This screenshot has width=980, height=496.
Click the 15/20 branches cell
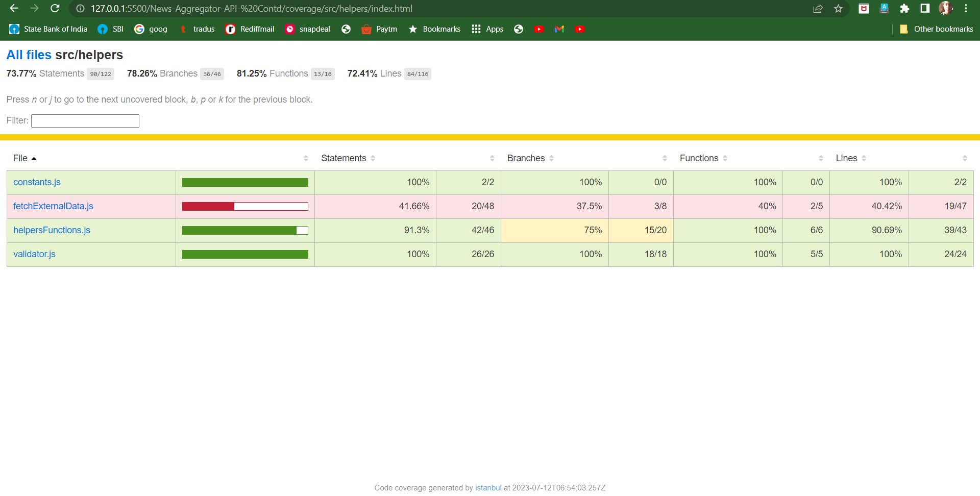point(641,230)
